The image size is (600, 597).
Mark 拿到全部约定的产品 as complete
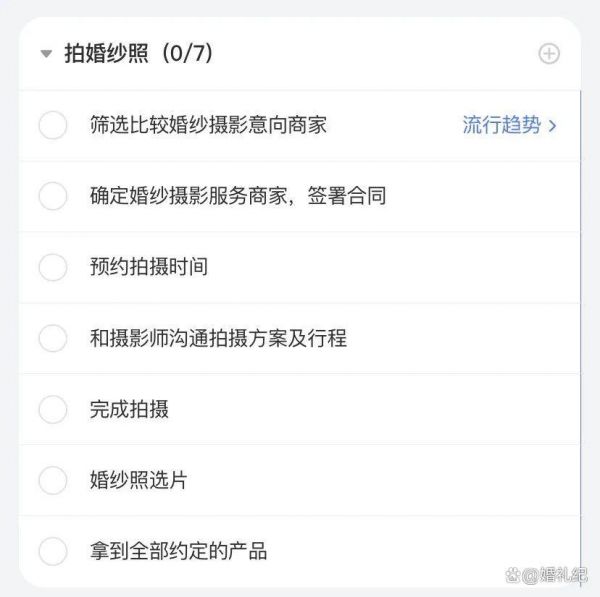(x=53, y=551)
